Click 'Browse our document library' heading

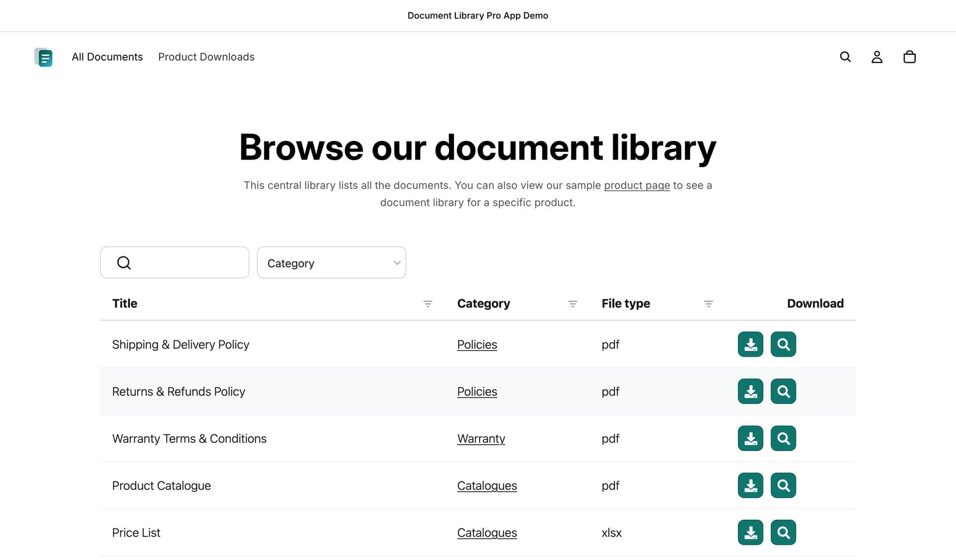click(477, 147)
